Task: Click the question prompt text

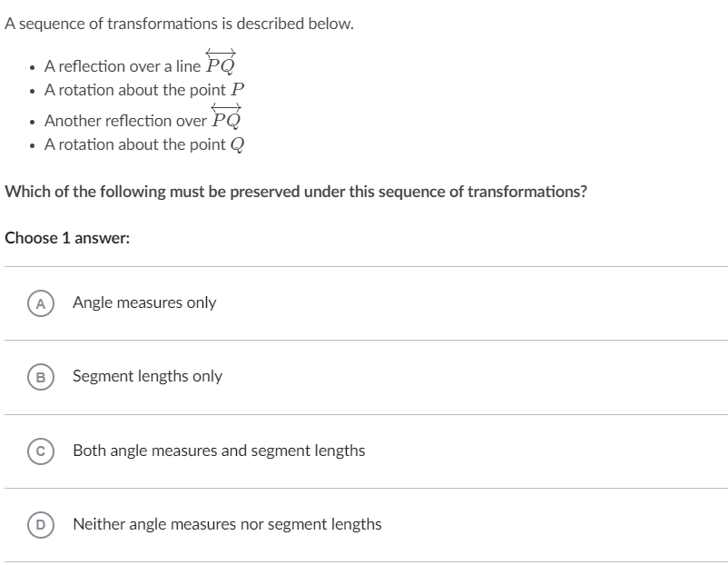Action: [297, 191]
